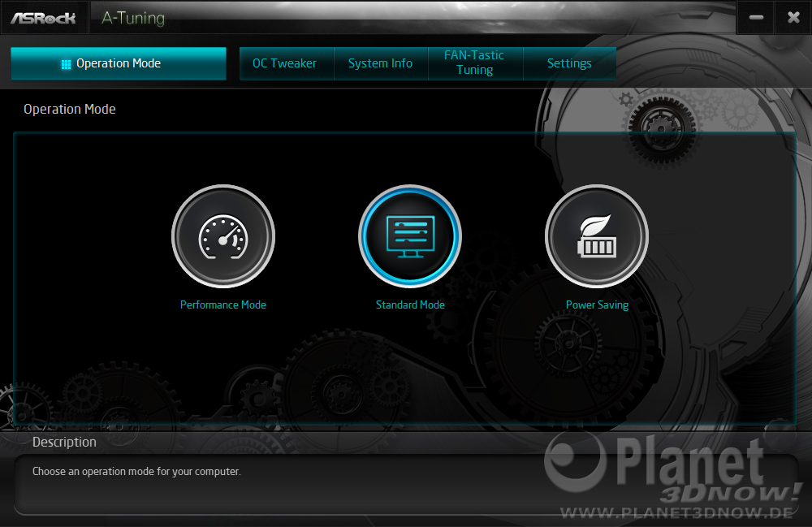Click the Standard Mode label
The width and height of the screenshot is (812, 527).
tap(410, 305)
